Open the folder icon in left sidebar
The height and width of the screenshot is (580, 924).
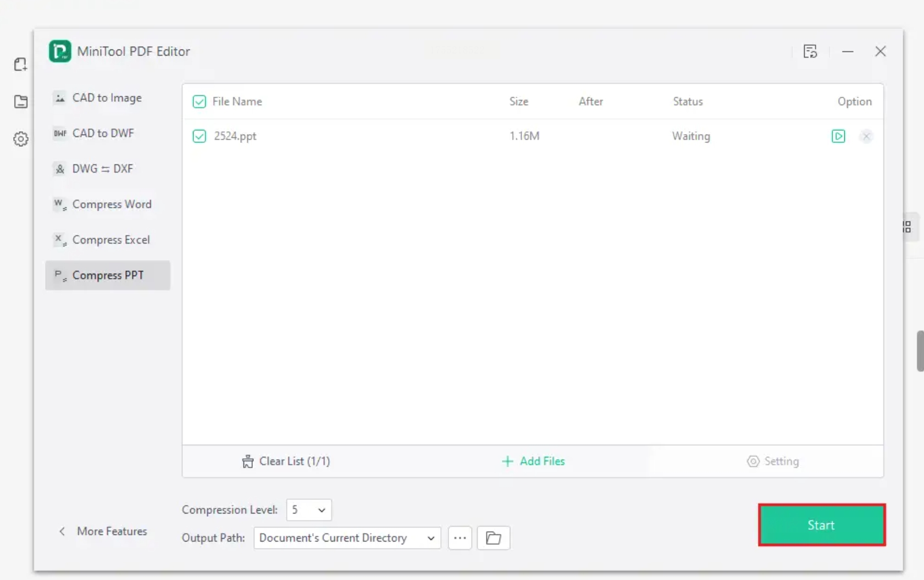pyautogui.click(x=21, y=102)
